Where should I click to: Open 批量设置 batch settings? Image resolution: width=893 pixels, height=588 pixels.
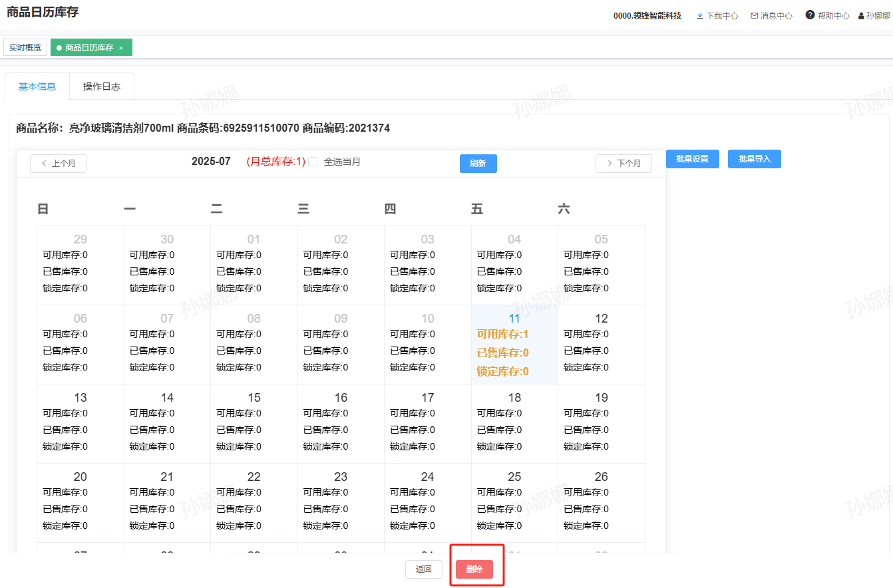tap(692, 159)
